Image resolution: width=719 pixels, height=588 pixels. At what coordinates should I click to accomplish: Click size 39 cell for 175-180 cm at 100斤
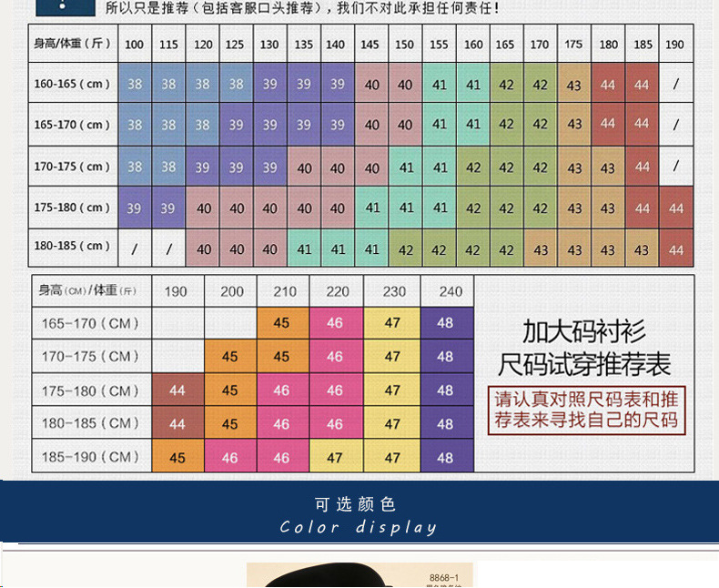(134, 208)
